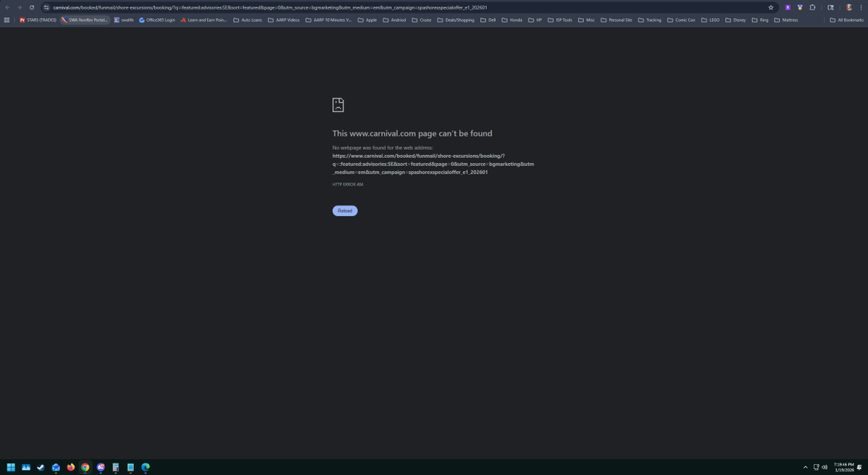Click the HTTP ERROR 404 text
Viewport: 868px width, 475px height.
pyautogui.click(x=348, y=185)
